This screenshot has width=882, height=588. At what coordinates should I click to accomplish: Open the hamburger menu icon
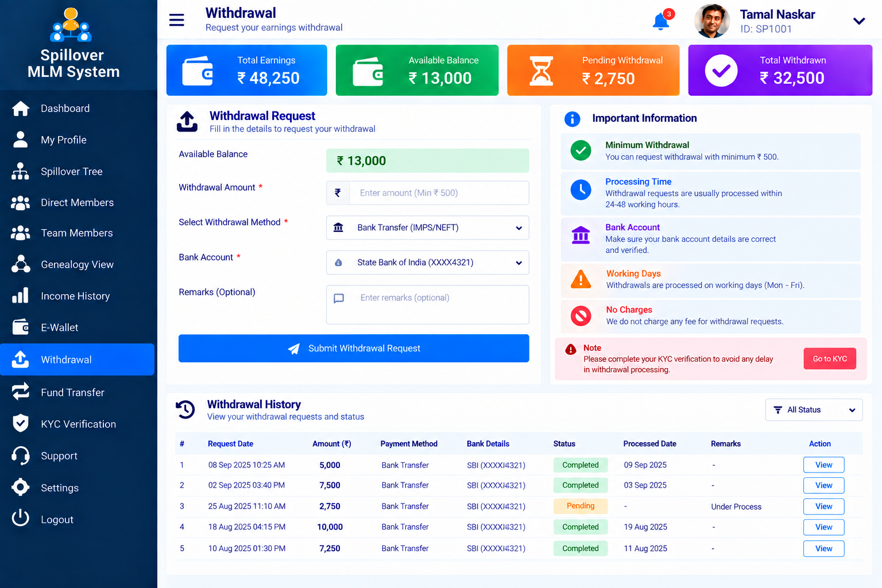(x=176, y=20)
